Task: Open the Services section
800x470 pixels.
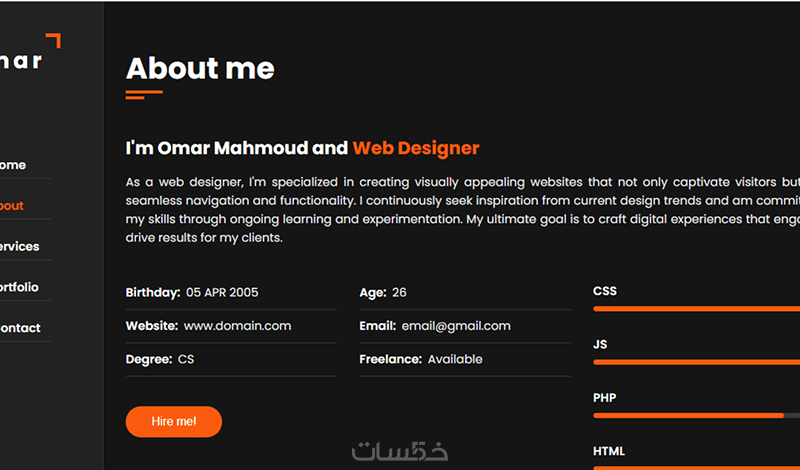Action: coord(19,247)
